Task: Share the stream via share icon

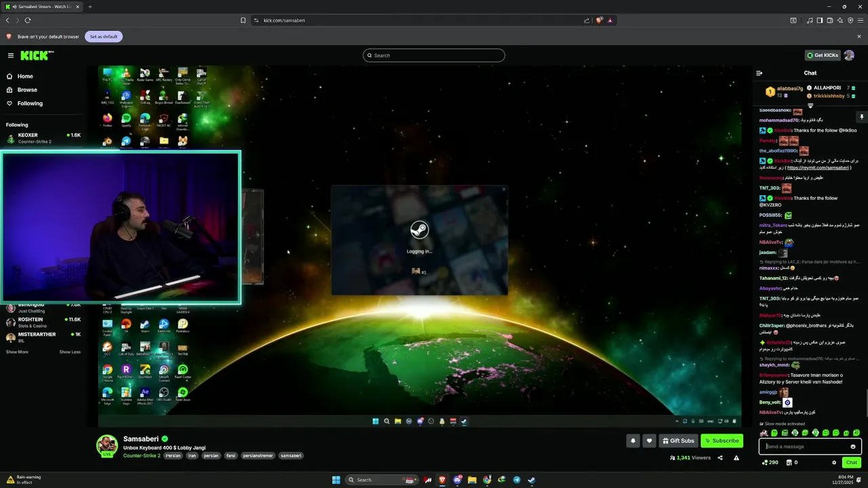Action: (720, 458)
